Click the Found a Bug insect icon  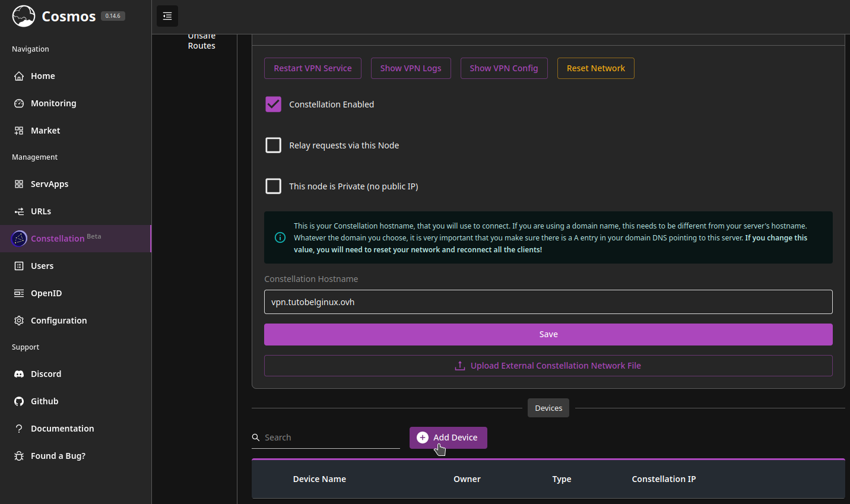click(19, 456)
